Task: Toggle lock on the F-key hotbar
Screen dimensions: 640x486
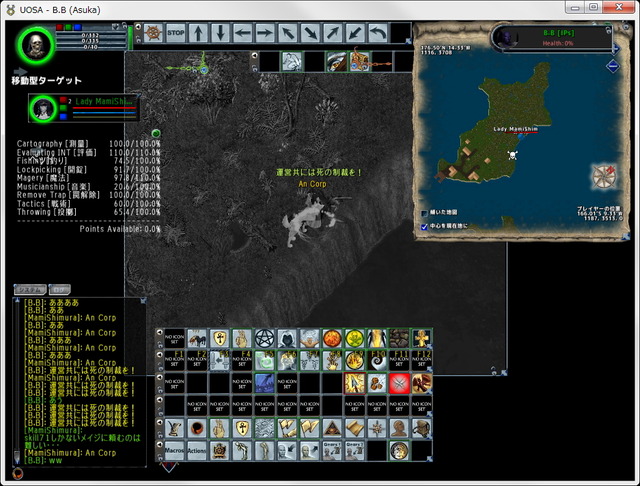Action: coord(160,367)
